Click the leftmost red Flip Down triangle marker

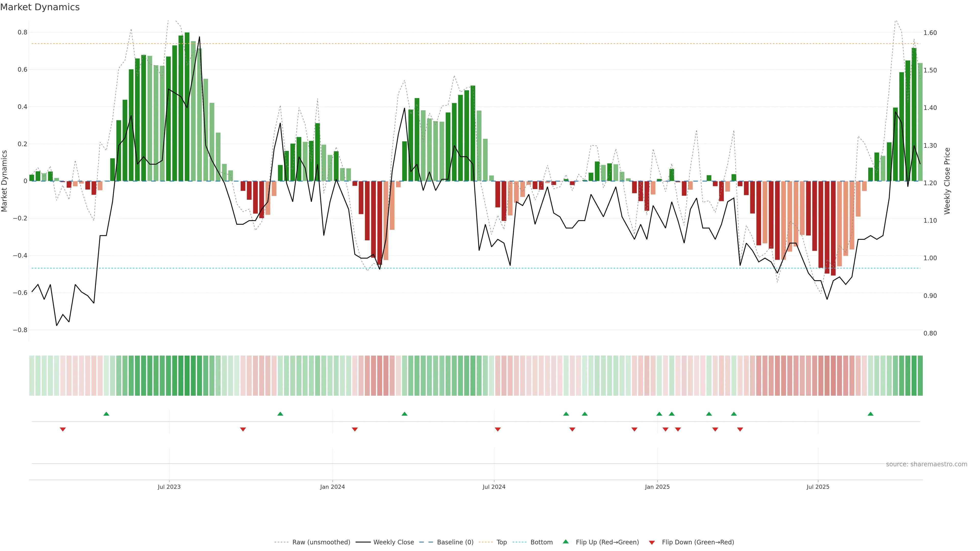pos(63,429)
